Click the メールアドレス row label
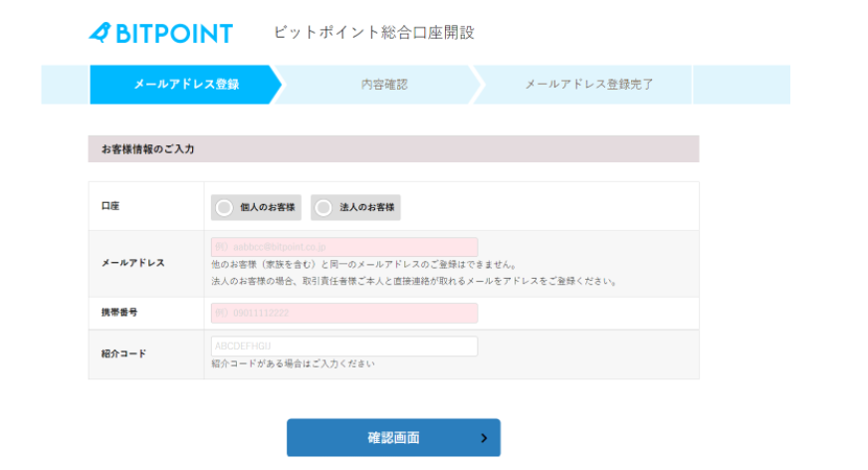The image size is (868, 470). pos(132,263)
